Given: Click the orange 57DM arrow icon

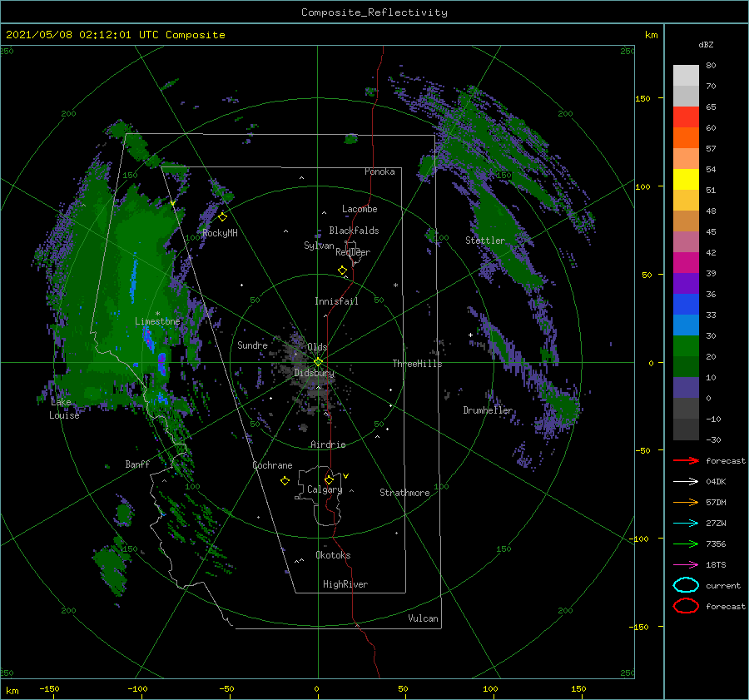Looking at the screenshot, I should coord(686,502).
